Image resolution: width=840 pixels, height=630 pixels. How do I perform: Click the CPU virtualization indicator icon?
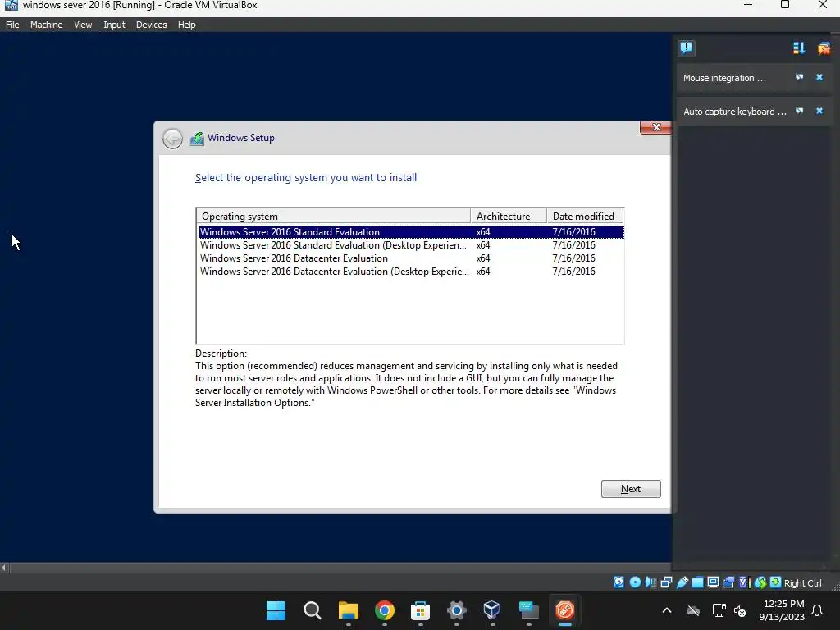coord(743,582)
